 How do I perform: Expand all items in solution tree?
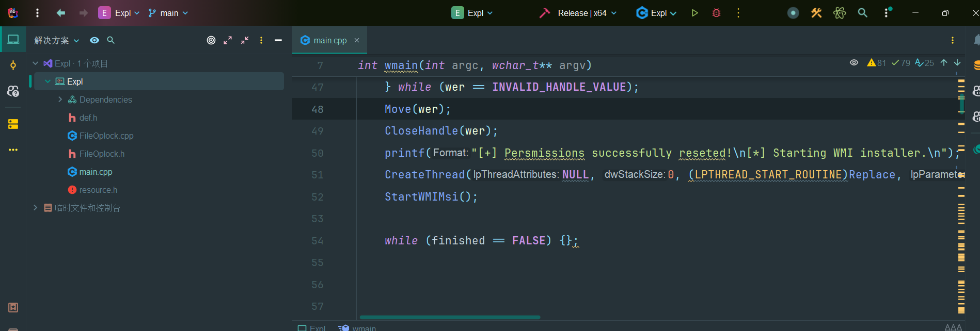[x=228, y=40]
